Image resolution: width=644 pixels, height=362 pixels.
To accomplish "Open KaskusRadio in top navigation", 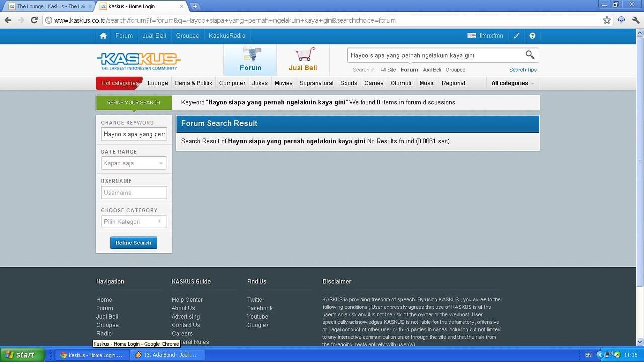I will click(x=227, y=36).
